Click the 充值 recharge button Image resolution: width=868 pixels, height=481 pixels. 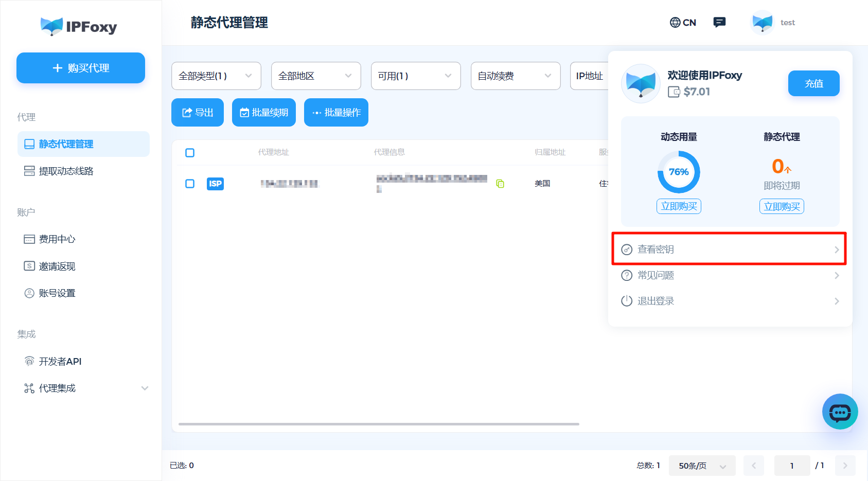coord(813,83)
